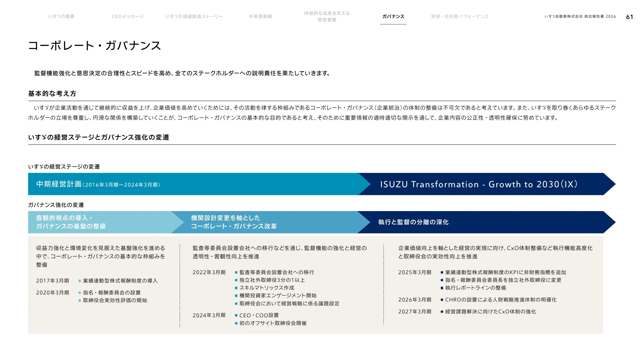644x362 pixels.
Task: Open the 財務・非財務パフォーマンス tab
Action: [459, 16]
